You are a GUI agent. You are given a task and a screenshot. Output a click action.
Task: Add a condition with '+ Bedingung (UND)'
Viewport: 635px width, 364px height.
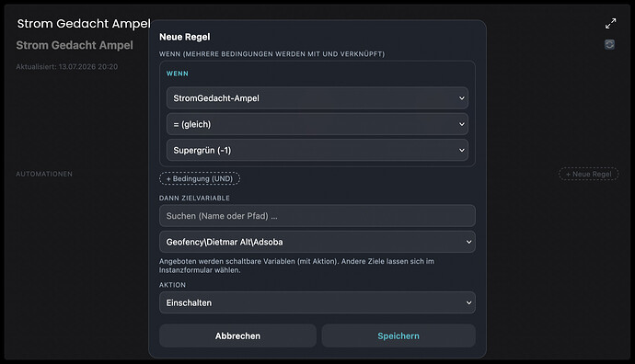(x=200, y=178)
